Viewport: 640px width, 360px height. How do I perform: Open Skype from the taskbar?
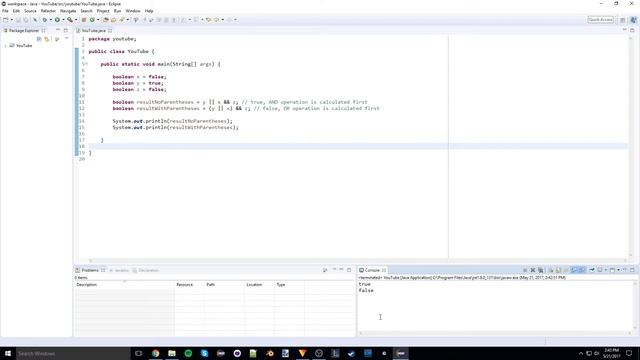204,353
